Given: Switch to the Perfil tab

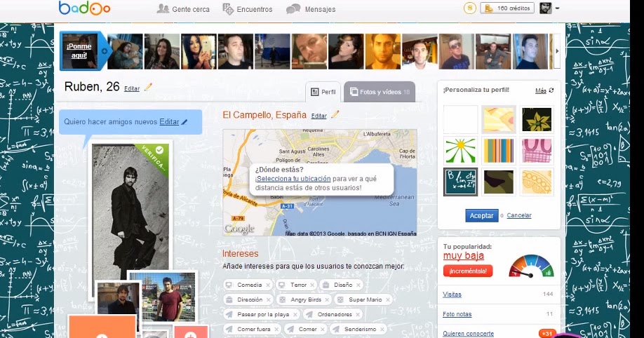Looking at the screenshot, I should point(323,92).
